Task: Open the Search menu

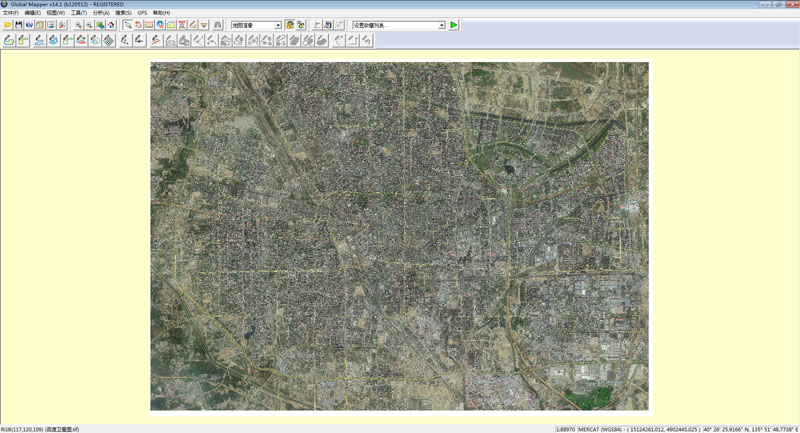Action: pos(123,13)
